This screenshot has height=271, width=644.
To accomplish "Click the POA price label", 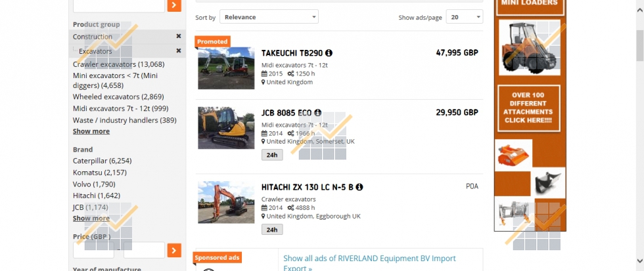I will [472, 186].
